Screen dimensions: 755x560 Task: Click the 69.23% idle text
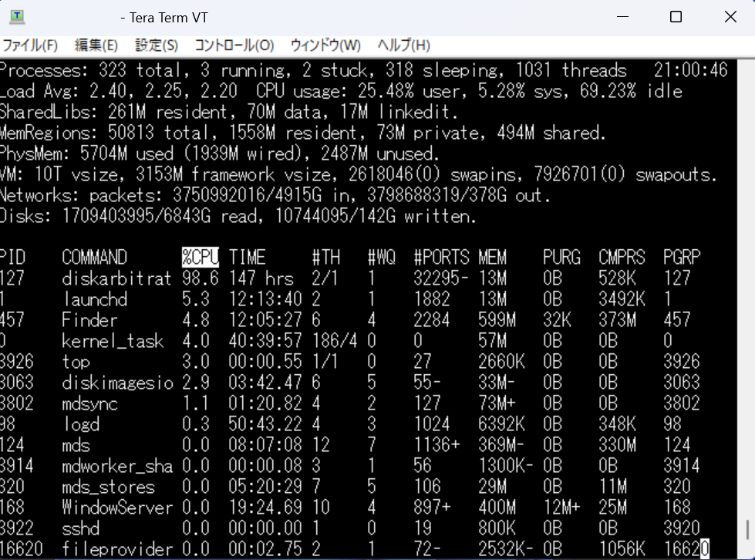(631, 91)
